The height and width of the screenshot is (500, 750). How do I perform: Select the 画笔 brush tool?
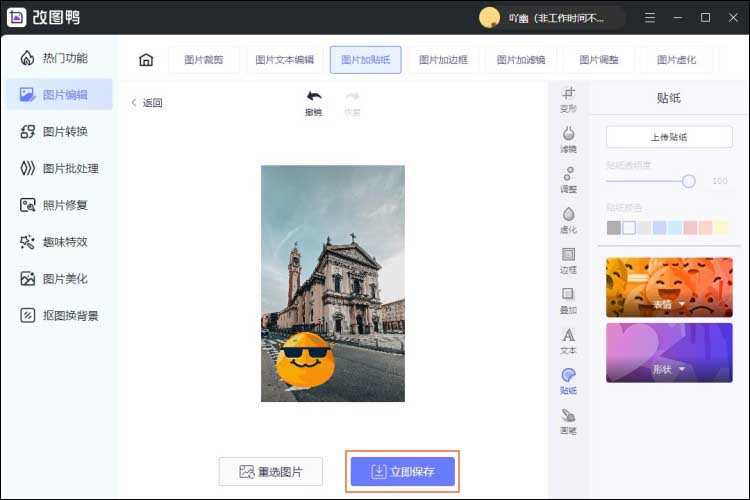[x=568, y=421]
